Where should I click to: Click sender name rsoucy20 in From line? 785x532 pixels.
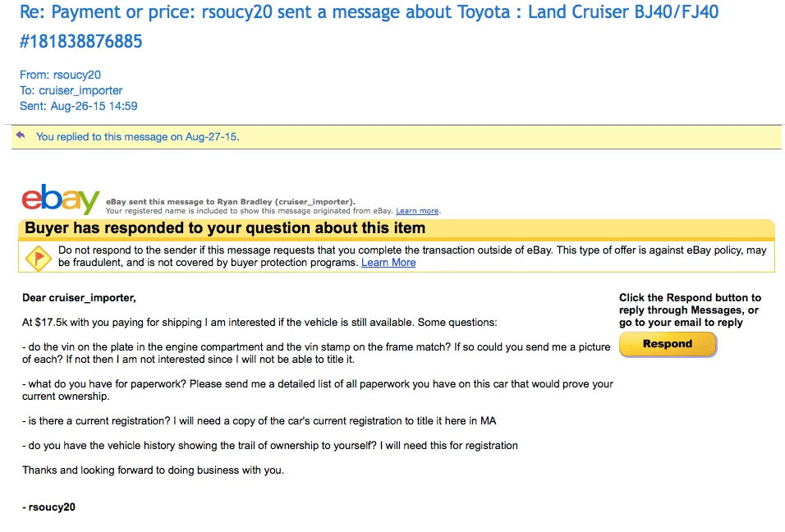(76, 75)
